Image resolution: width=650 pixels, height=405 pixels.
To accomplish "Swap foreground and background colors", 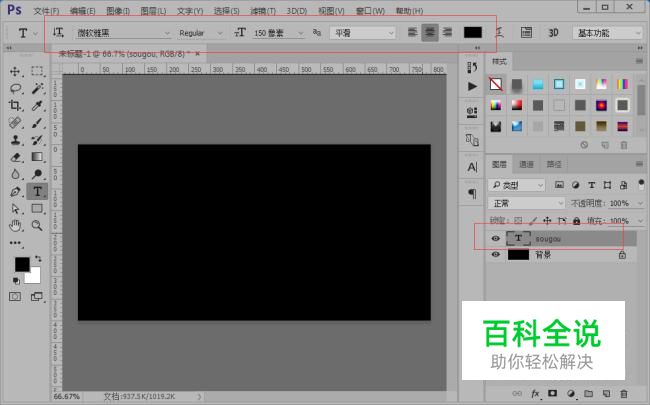I will [38, 259].
